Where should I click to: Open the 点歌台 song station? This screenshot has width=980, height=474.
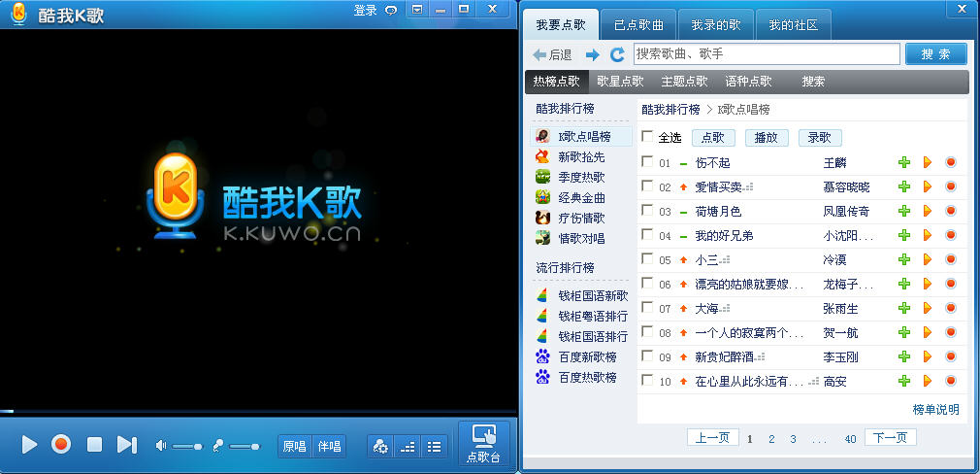pyautogui.click(x=483, y=445)
